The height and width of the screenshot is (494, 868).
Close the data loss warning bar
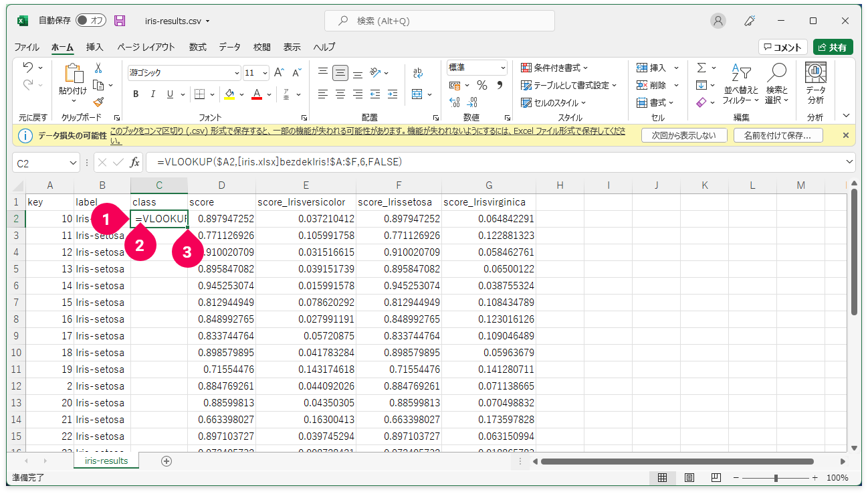845,135
